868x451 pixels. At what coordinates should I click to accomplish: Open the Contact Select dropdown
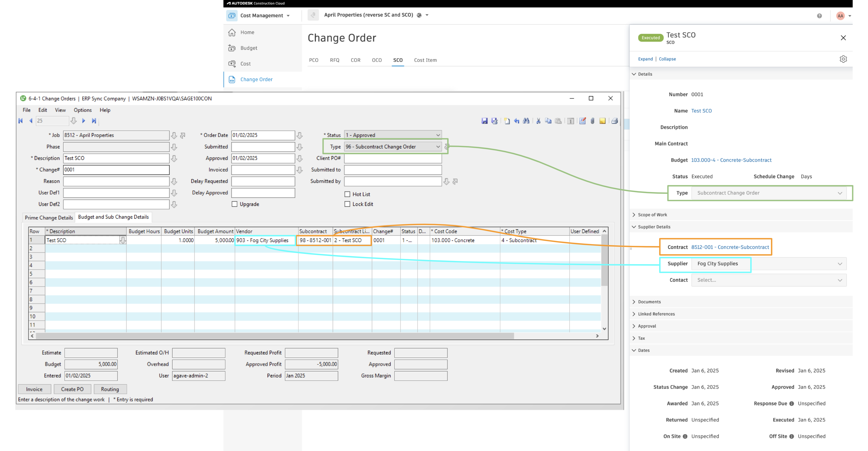tap(769, 280)
